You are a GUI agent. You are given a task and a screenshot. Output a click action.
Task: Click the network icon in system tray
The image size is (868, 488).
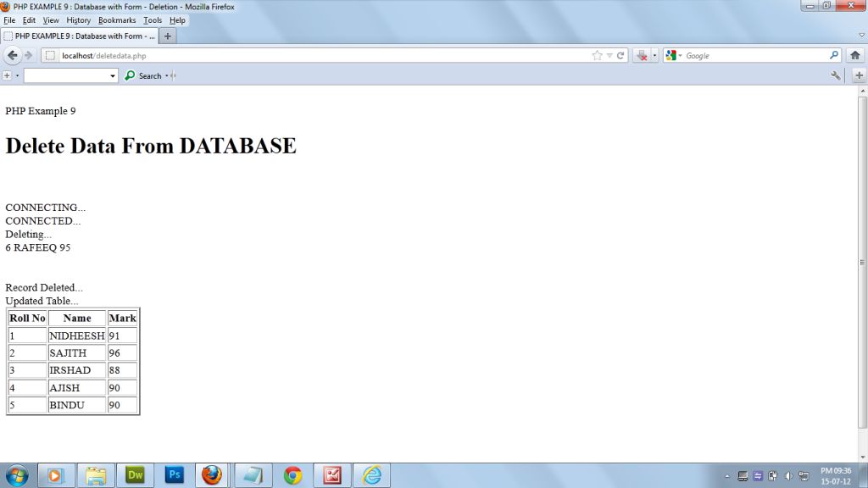point(804,476)
